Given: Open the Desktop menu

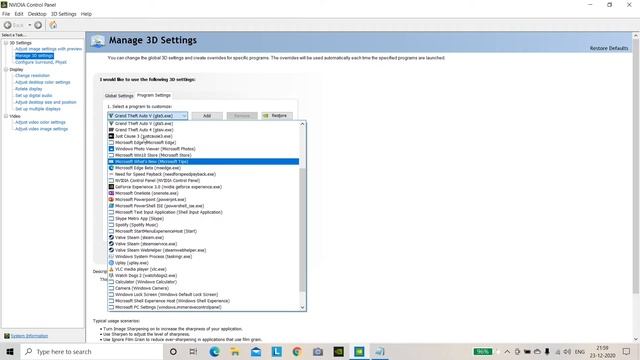Looking at the screenshot, I should [x=37, y=14].
